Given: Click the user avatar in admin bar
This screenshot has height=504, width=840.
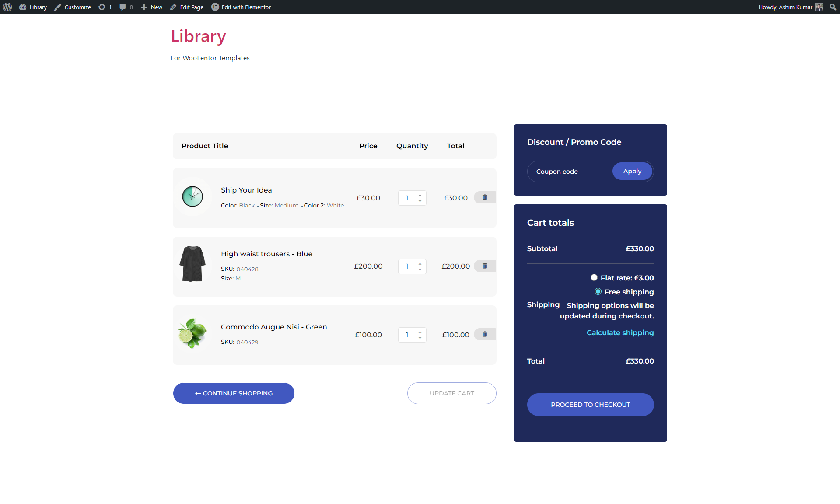Looking at the screenshot, I should point(819,7).
